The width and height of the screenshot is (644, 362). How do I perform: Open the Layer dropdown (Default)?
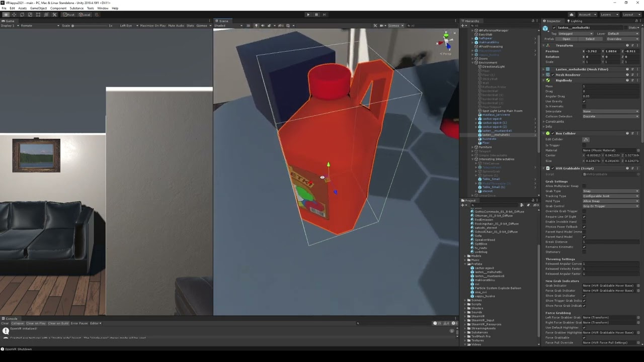(623, 34)
